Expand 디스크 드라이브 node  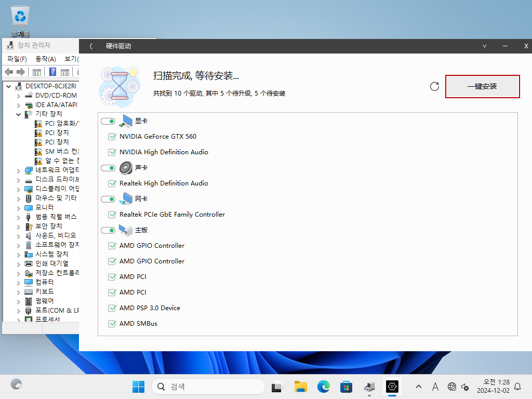[18, 180]
